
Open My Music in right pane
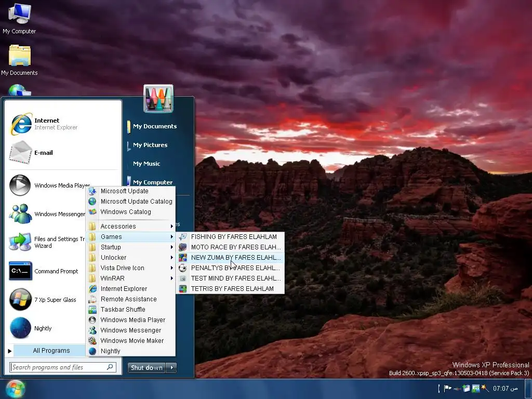tap(146, 164)
